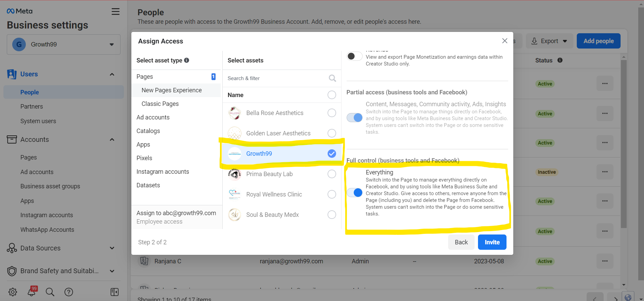Image resolution: width=644 pixels, height=301 pixels.
Task: Select Instagram accounts asset type
Action: [176, 172]
